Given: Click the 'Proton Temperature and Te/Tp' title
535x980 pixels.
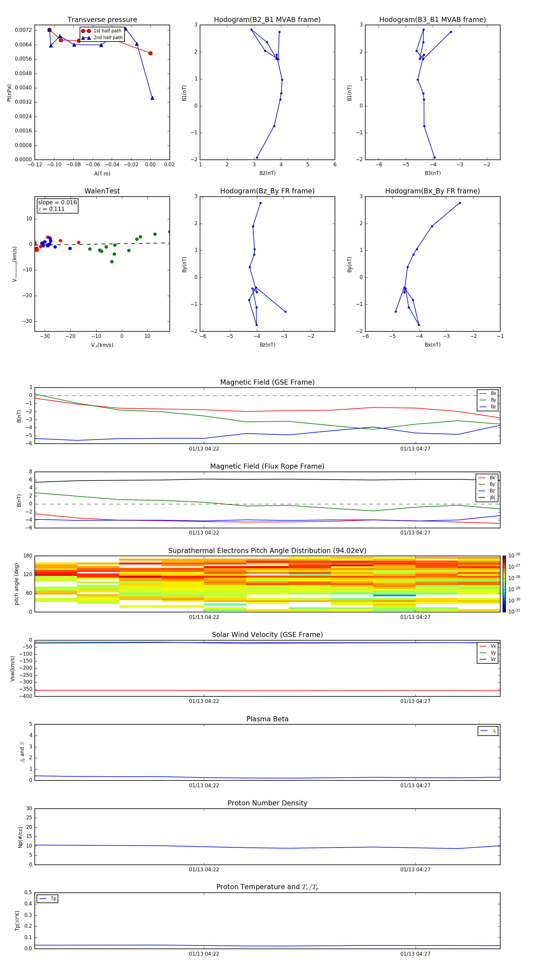Looking at the screenshot, I should point(267,887).
